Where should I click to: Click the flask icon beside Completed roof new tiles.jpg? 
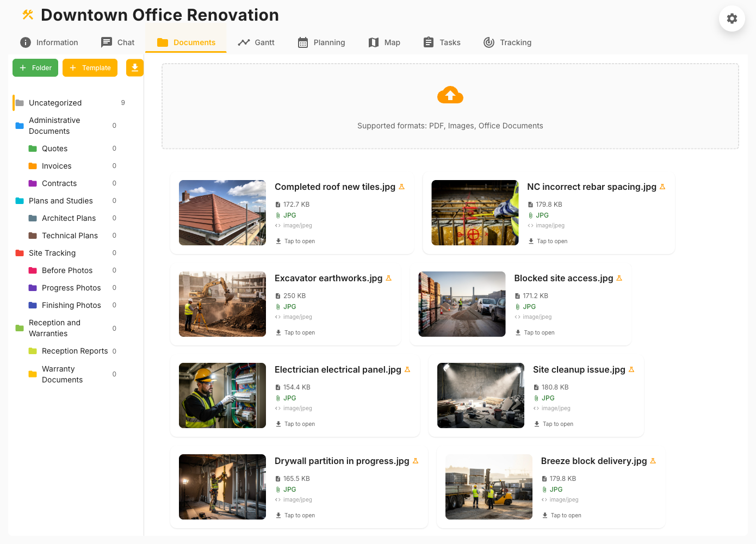(x=401, y=187)
